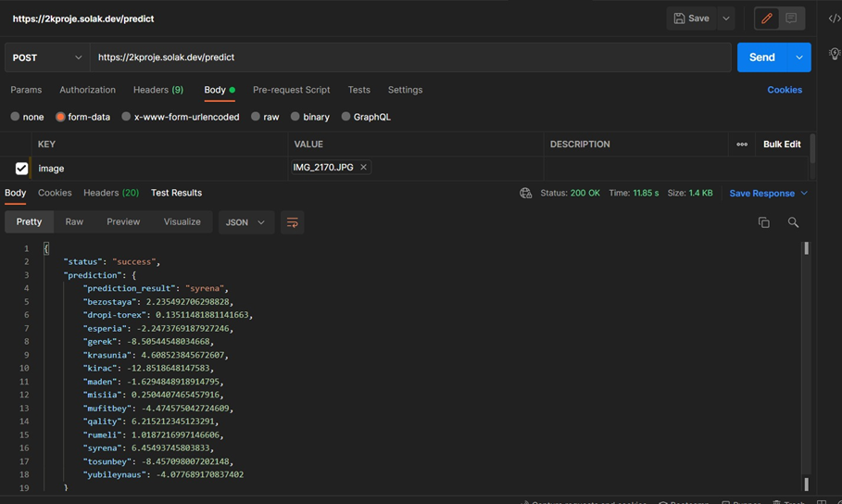Open the response Headers (20) tab
Screen dimensions: 842x504
pos(111,193)
